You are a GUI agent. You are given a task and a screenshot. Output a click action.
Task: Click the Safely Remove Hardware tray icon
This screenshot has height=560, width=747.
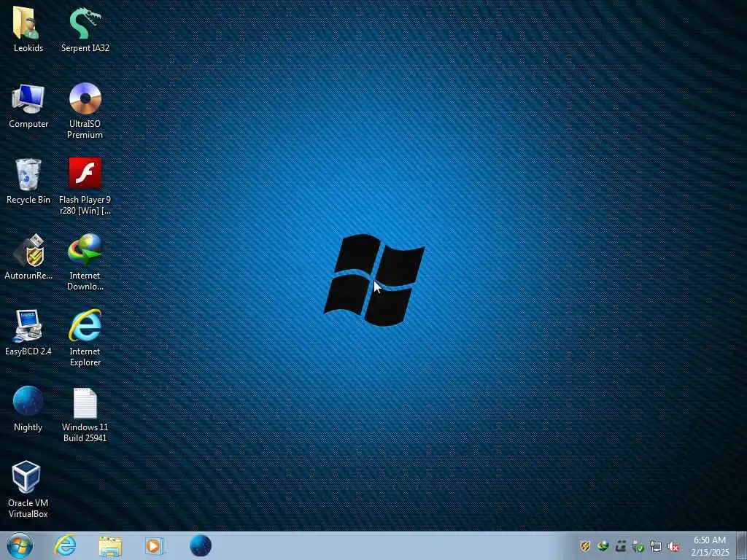pos(638,547)
